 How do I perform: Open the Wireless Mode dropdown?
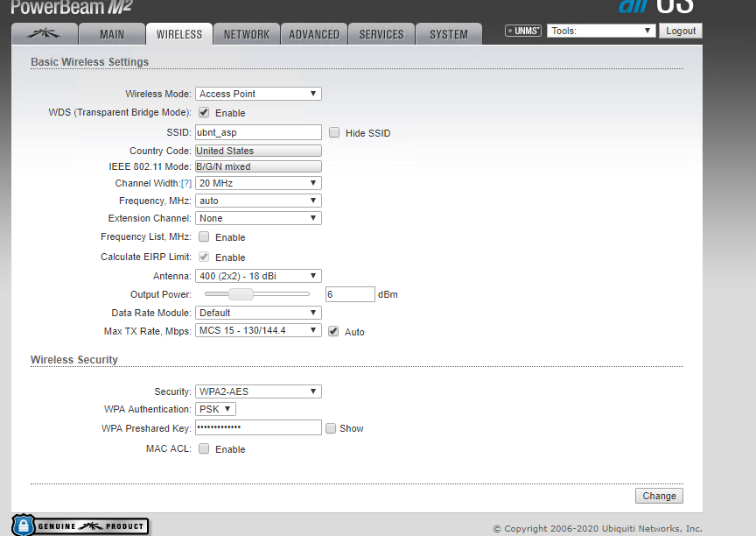pos(258,94)
